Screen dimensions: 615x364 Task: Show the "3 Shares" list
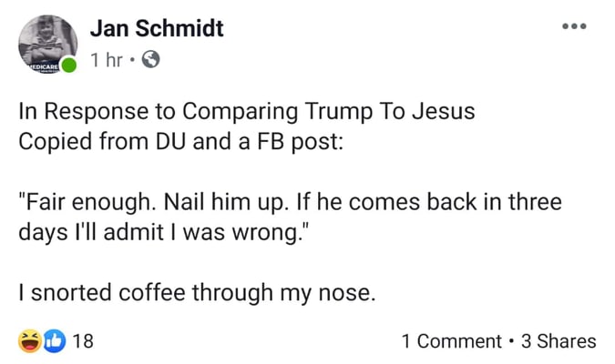coord(559,341)
